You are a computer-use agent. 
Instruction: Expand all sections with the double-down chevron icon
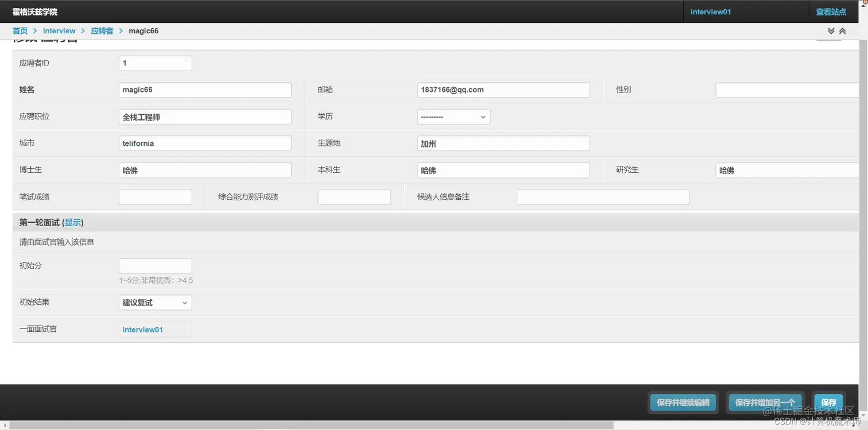coord(831,31)
